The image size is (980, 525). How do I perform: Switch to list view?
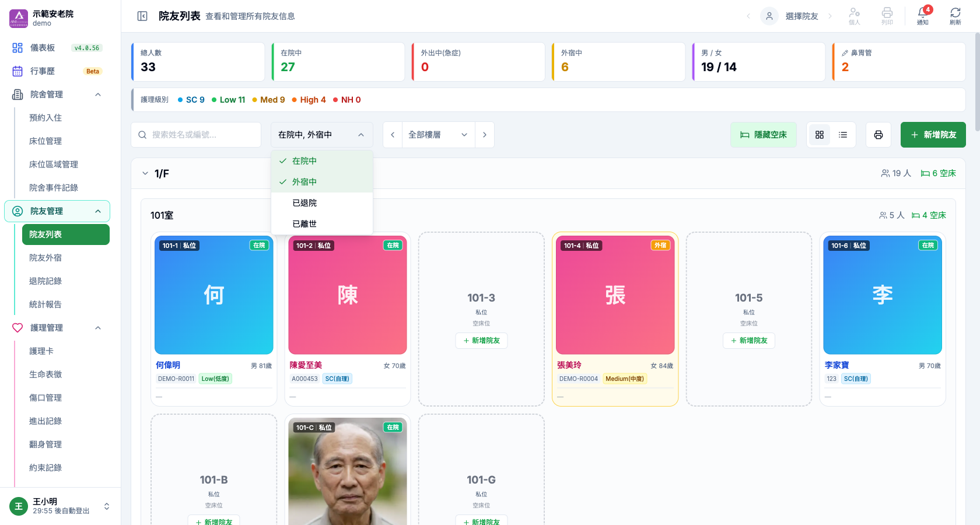pyautogui.click(x=843, y=135)
